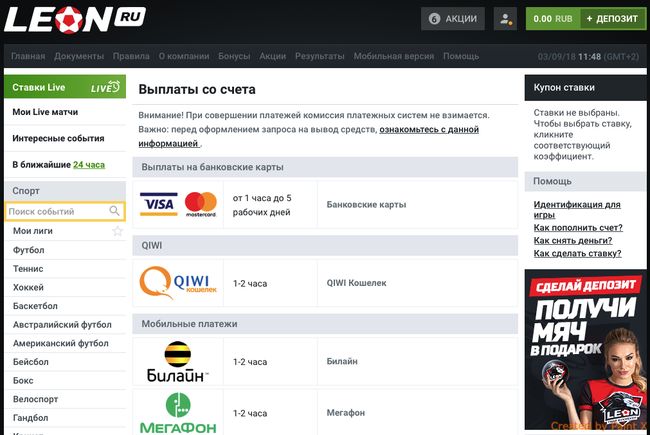Screen dimensions: 650x435
Task: Open Документы menu item
Action: [79, 56]
